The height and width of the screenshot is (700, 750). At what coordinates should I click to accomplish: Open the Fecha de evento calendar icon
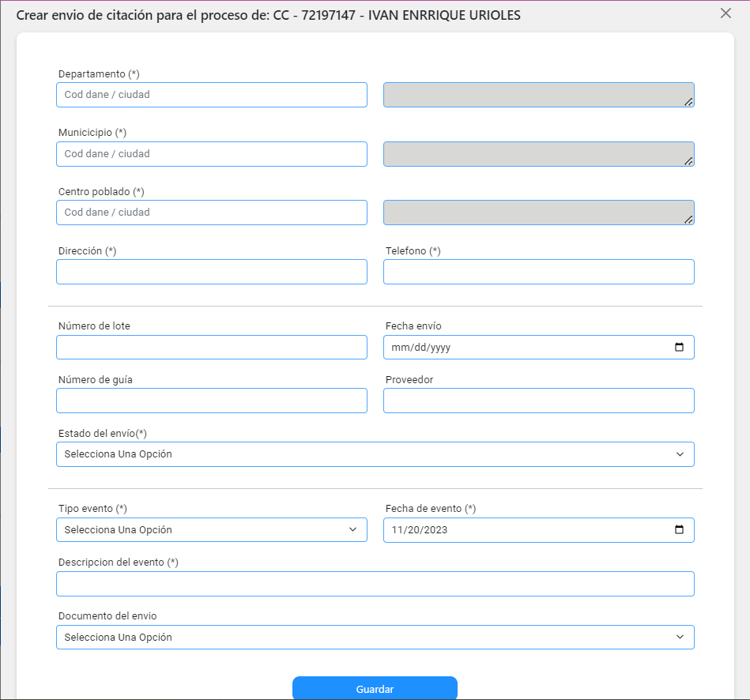click(679, 529)
